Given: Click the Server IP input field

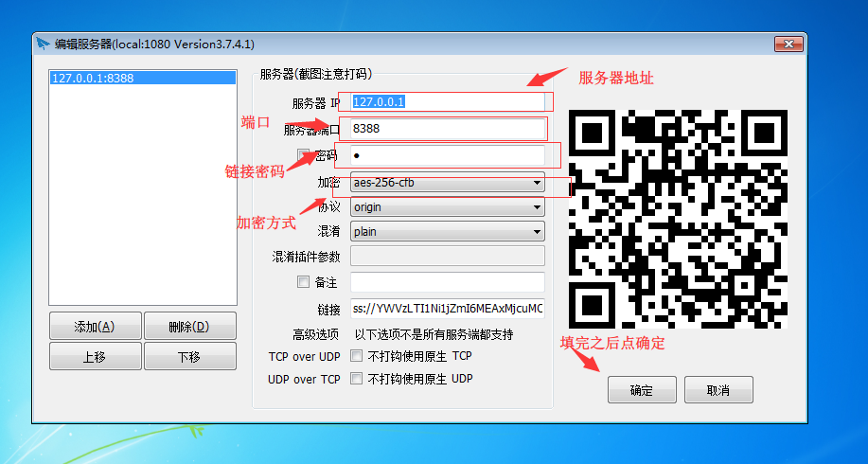Looking at the screenshot, I should (448, 102).
